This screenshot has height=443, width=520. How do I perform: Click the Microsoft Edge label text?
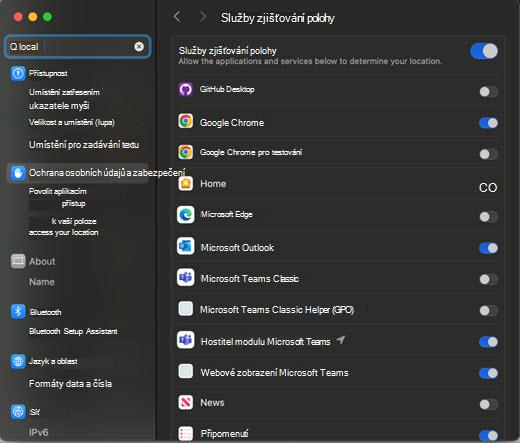click(226, 214)
